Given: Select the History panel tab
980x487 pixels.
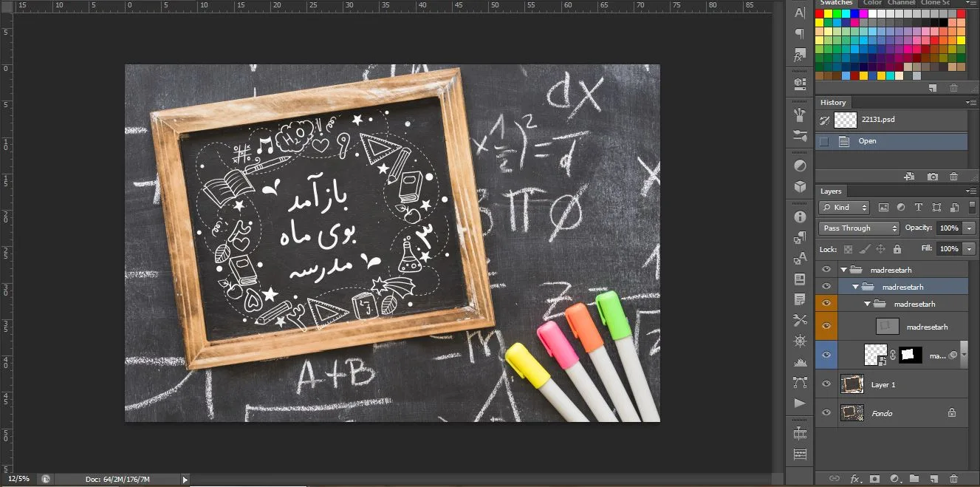Looking at the screenshot, I should [833, 102].
